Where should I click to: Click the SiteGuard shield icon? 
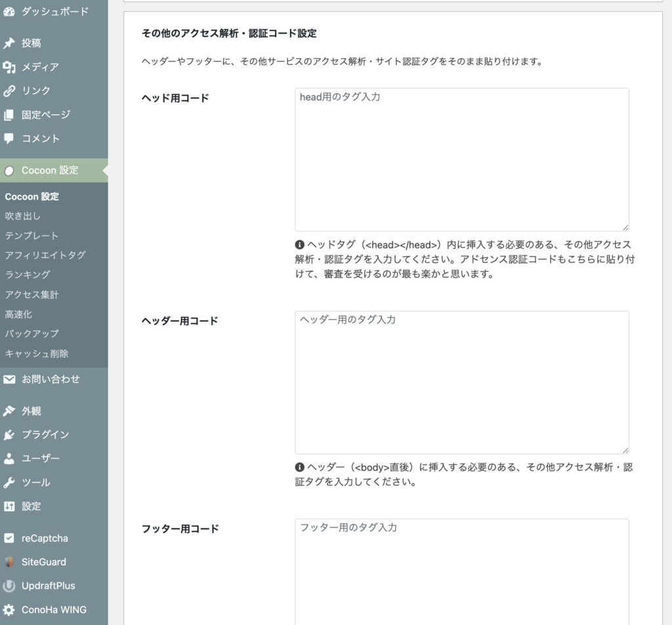pos(9,562)
